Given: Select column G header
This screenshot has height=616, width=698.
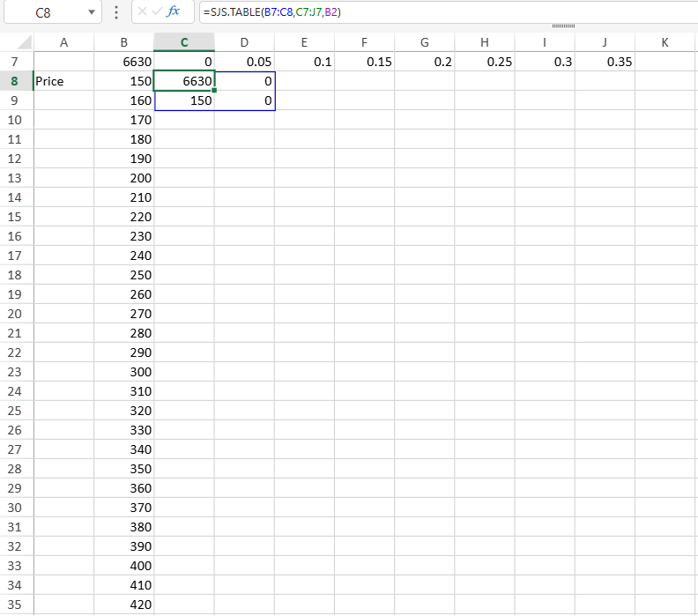Looking at the screenshot, I should (x=425, y=42).
